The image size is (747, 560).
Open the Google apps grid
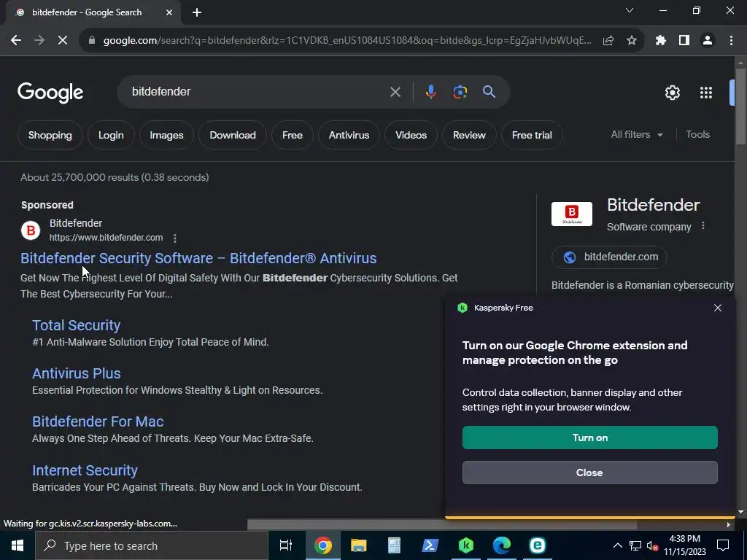[706, 93]
